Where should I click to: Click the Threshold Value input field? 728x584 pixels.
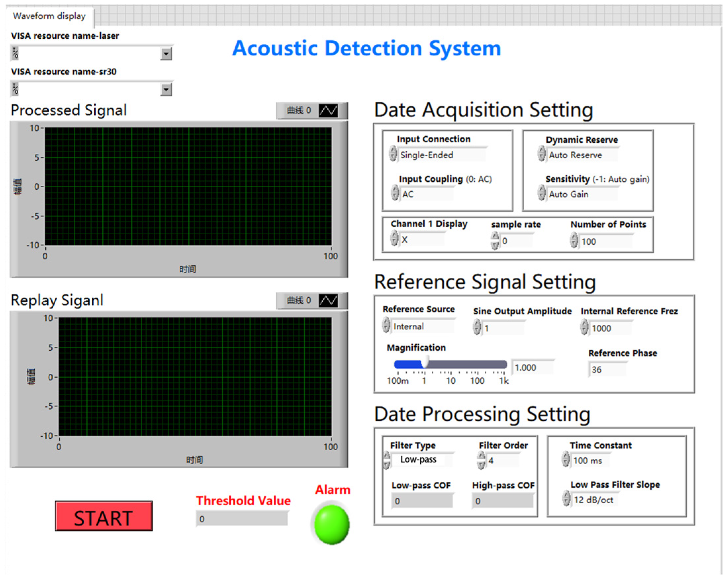click(x=242, y=519)
